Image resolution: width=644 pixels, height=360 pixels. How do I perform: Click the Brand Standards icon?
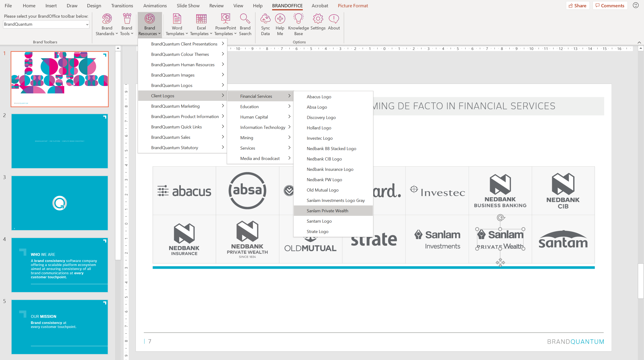[107, 19]
